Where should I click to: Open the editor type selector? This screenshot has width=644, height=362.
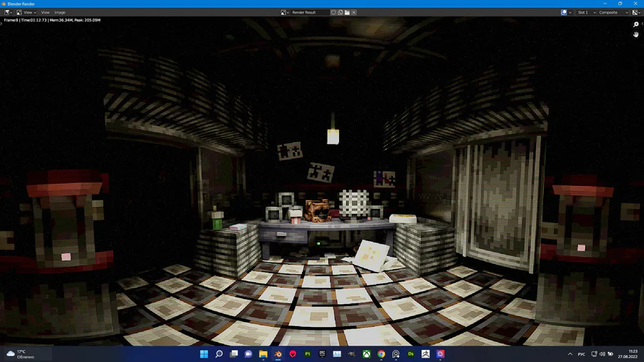pyautogui.click(x=8, y=12)
